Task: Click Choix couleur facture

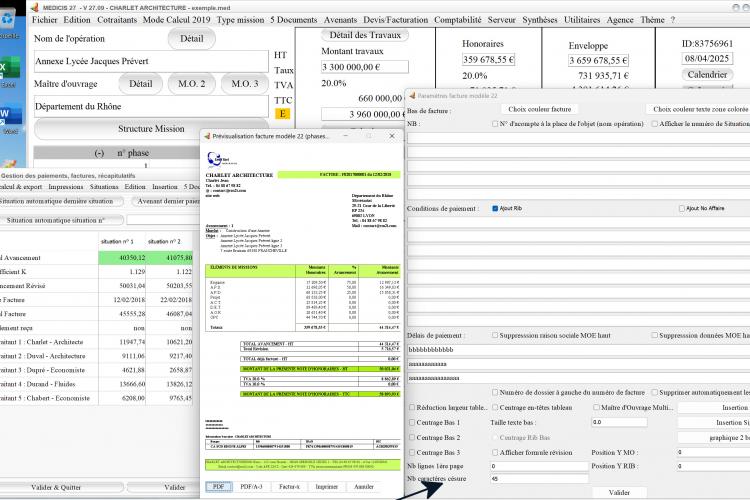Action: (540, 109)
